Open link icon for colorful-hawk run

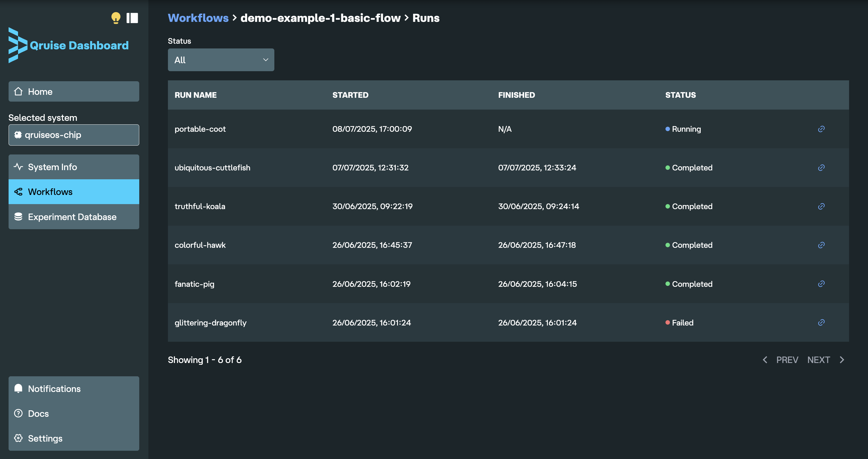pos(821,245)
